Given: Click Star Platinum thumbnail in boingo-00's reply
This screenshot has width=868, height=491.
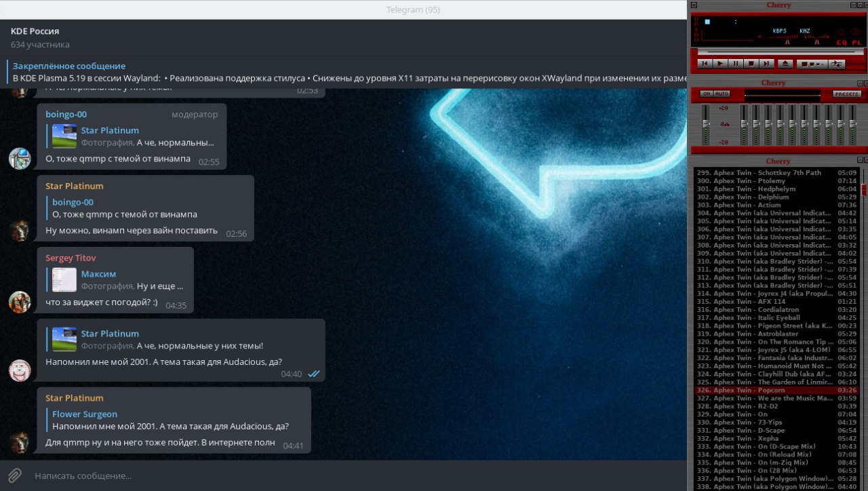Looking at the screenshot, I should (65, 136).
